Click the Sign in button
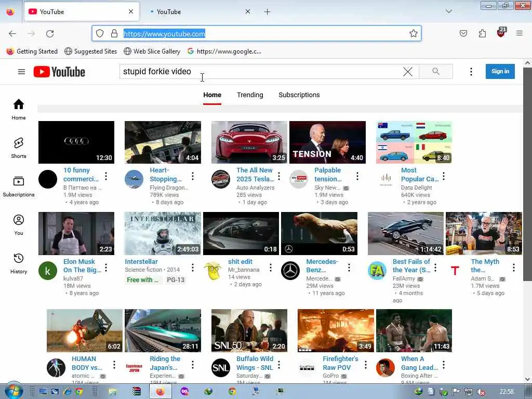This screenshot has height=399, width=532. pyautogui.click(x=500, y=71)
